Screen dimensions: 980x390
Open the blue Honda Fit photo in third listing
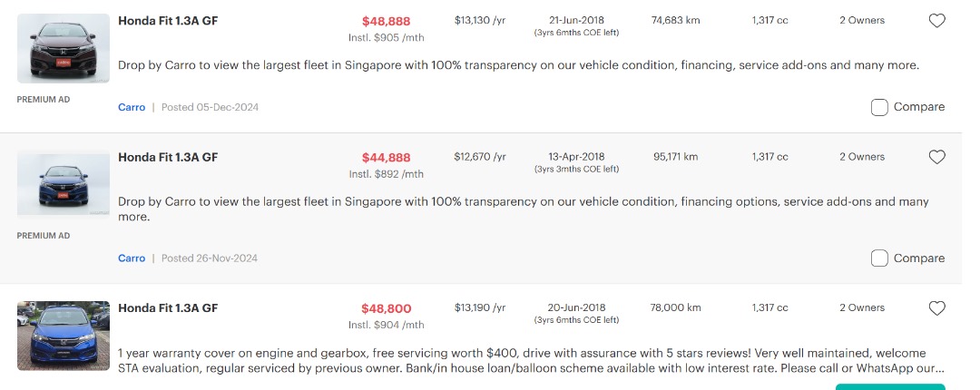64,337
